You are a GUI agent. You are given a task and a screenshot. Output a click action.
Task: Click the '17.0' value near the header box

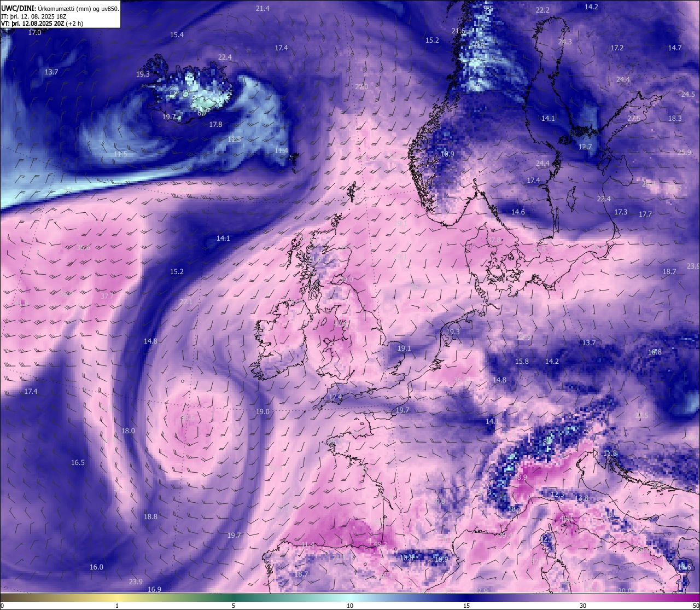[34, 33]
